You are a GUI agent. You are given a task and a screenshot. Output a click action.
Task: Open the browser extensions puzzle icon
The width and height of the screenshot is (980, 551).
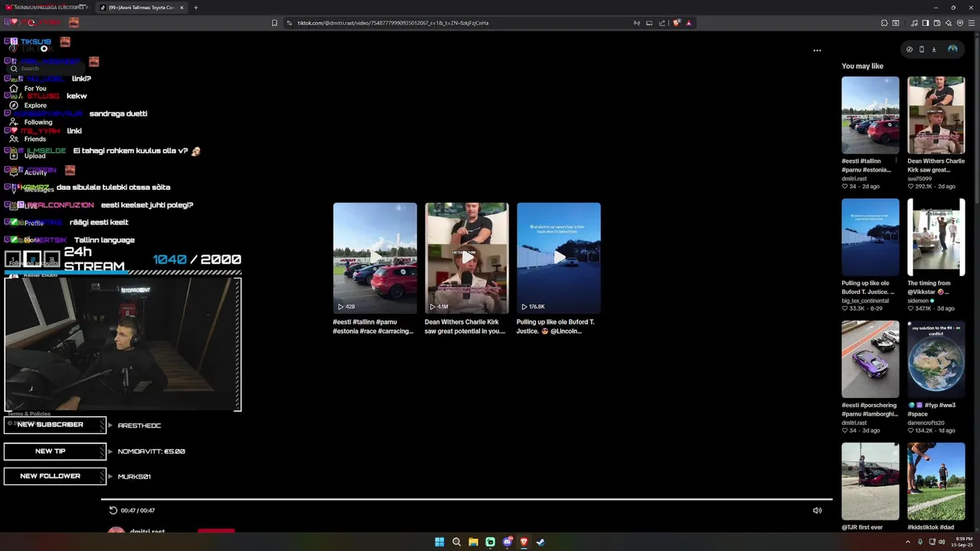[x=884, y=23]
